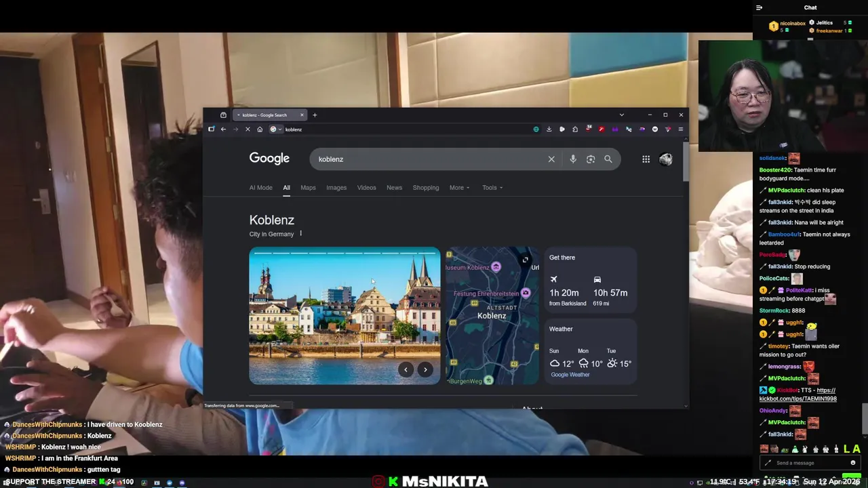868x488 pixels.
Task: Start Google voice search microphone
Action: (573, 159)
